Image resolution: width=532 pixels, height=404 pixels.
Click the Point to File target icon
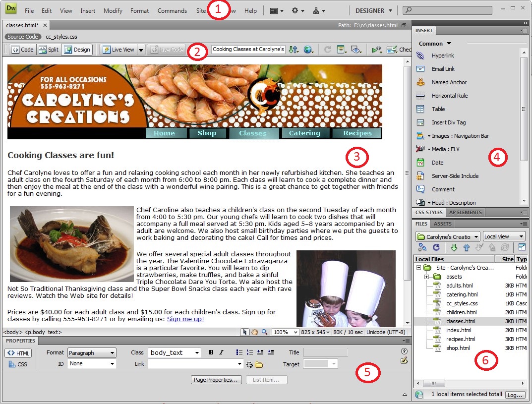coord(249,365)
